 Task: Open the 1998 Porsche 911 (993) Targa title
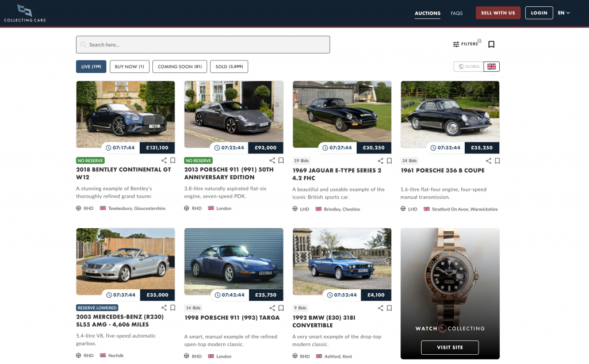[x=232, y=317]
